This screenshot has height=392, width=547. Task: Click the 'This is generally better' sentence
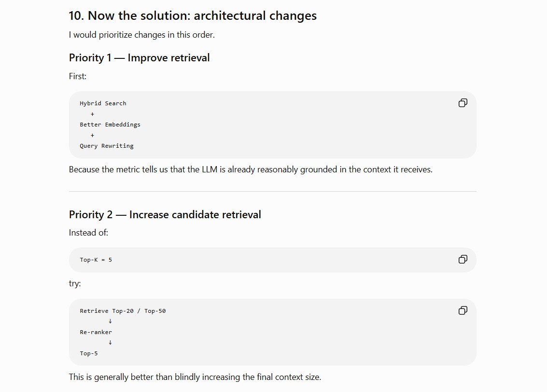(x=195, y=377)
